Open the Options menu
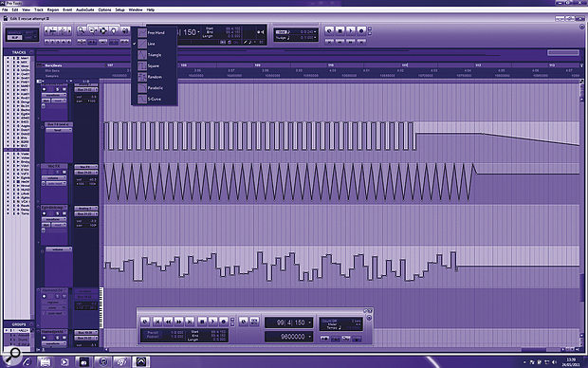The image size is (588, 368). [104, 9]
